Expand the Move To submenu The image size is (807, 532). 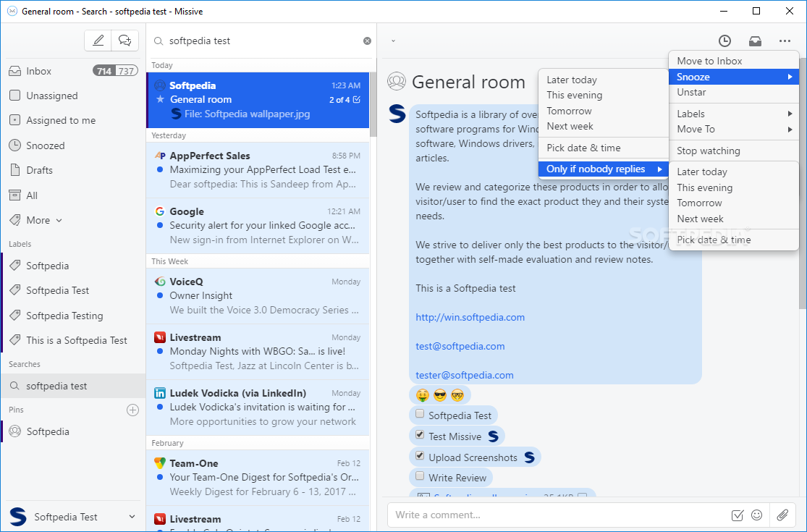734,129
